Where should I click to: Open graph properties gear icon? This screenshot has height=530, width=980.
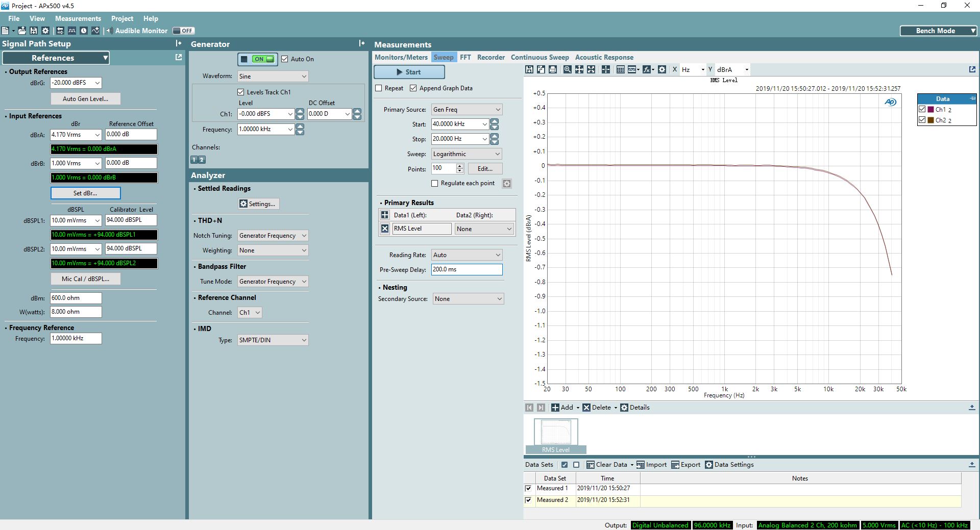[662, 69]
